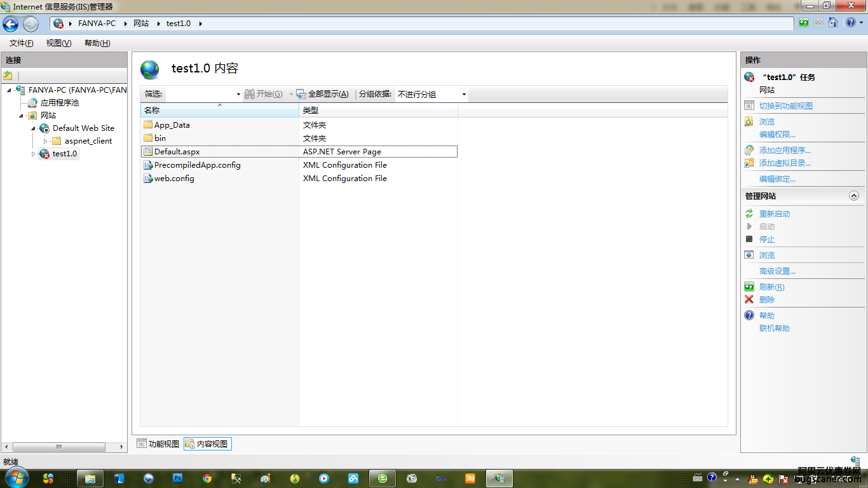Click the 全部显示 icon in filter bar
This screenshot has height=488, width=868.
(x=301, y=94)
